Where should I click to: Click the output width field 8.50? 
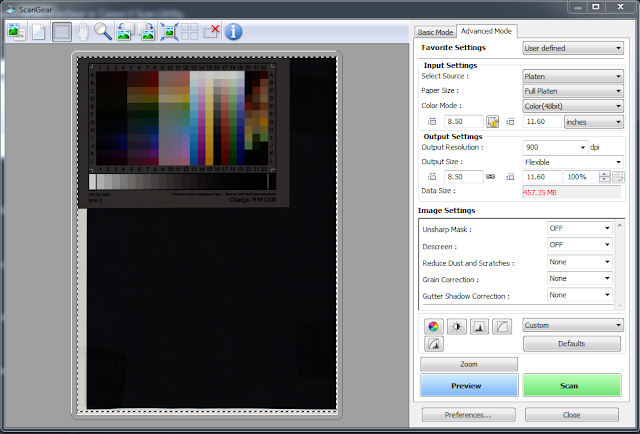(x=464, y=177)
